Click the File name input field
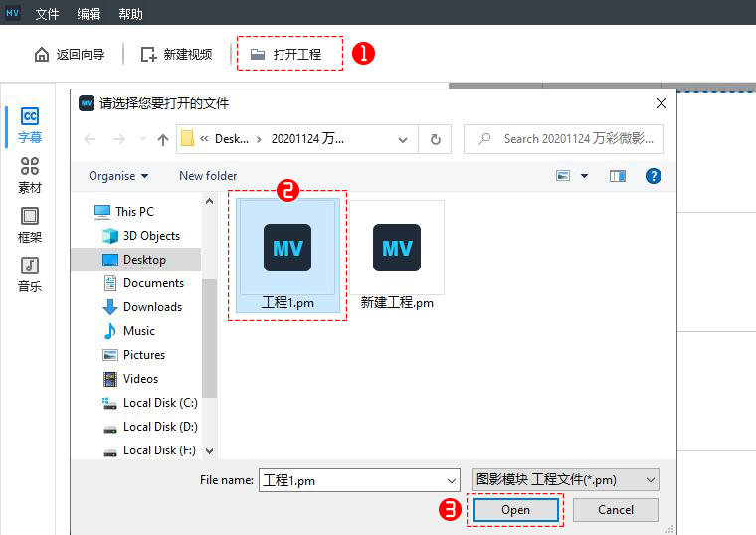 359,480
